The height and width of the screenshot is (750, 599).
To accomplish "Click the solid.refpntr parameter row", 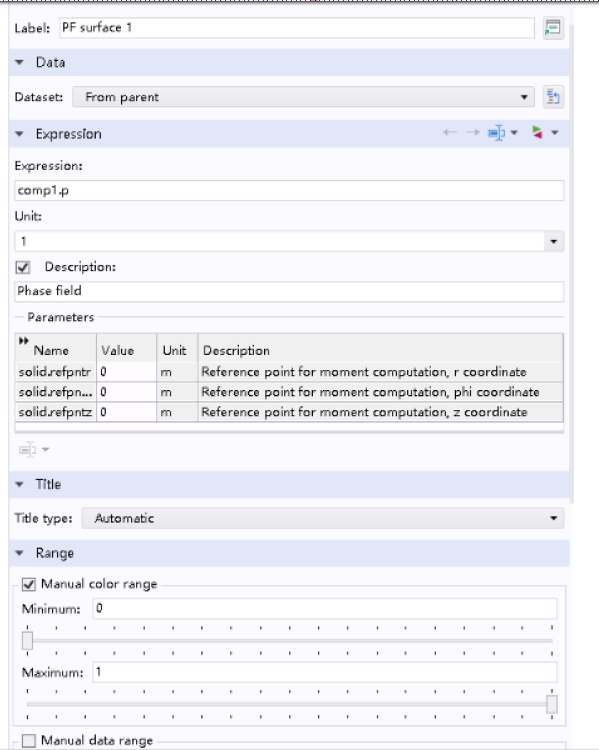I will (x=289, y=372).
